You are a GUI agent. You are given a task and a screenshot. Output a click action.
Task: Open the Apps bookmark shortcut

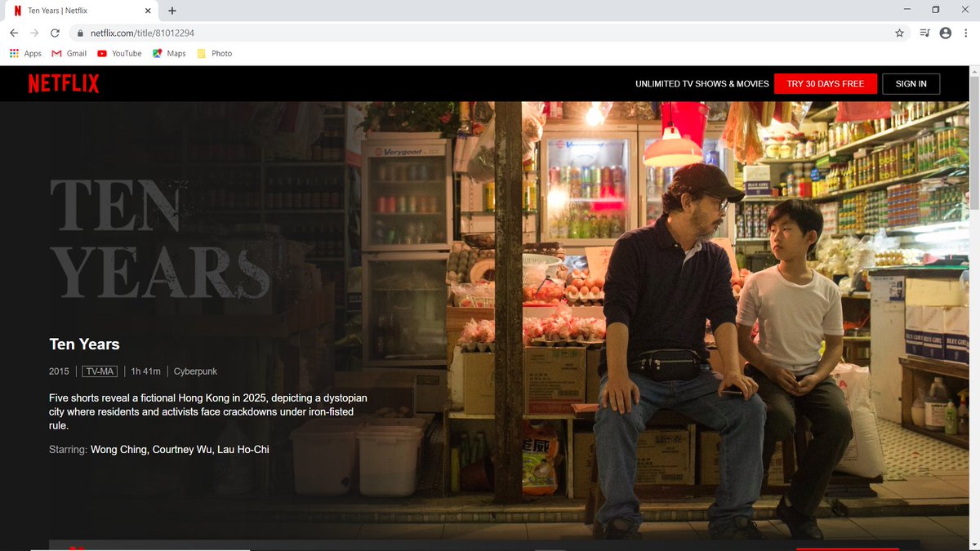(25, 53)
